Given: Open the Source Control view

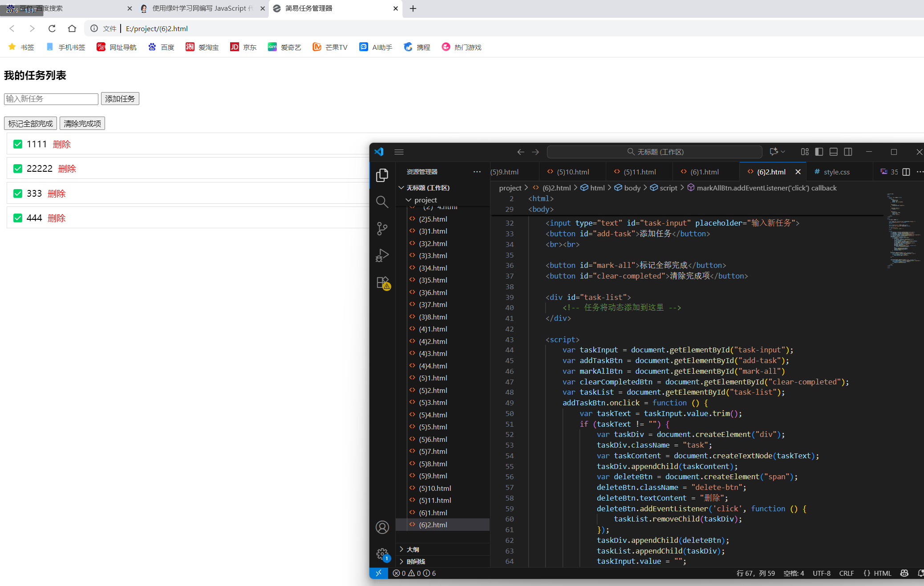Looking at the screenshot, I should click(x=382, y=229).
